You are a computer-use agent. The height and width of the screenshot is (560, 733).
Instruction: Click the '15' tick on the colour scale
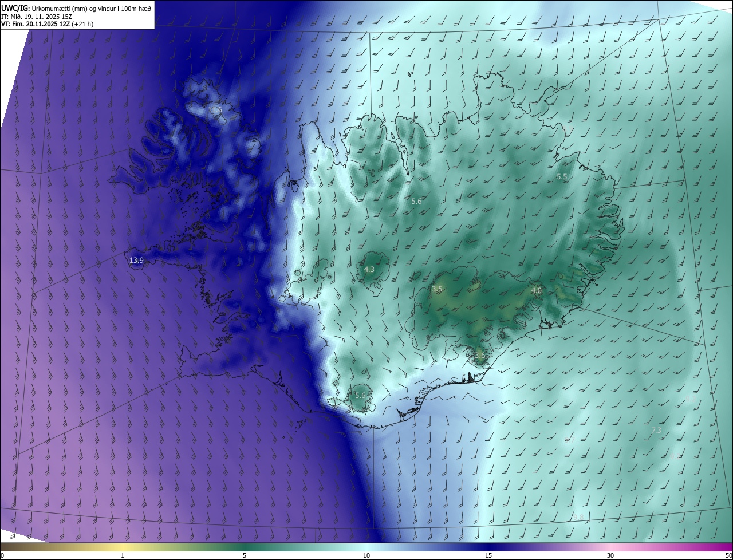tap(488, 555)
